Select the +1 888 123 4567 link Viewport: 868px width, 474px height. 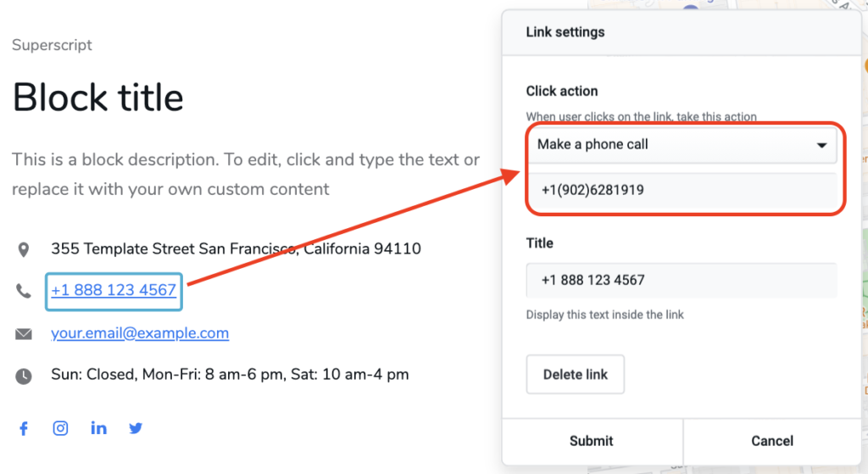[114, 291]
